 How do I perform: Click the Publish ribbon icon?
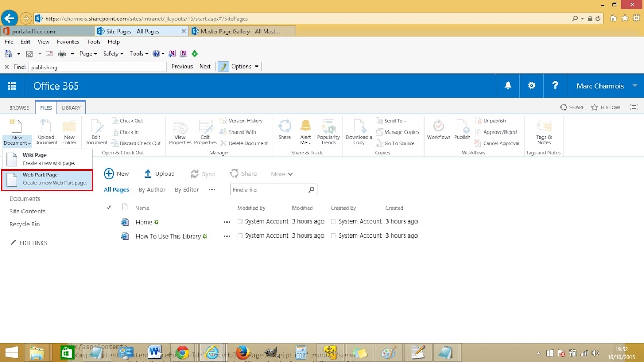click(x=462, y=130)
